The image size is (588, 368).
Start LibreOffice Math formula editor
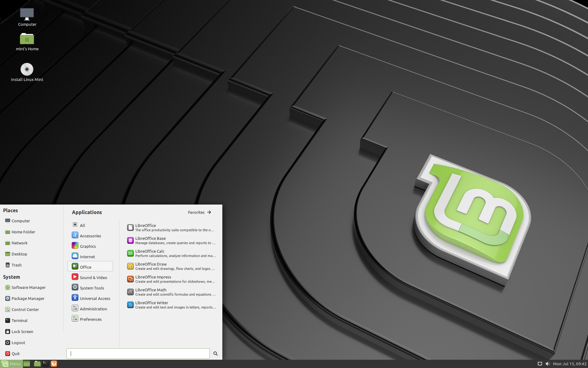[150, 292]
